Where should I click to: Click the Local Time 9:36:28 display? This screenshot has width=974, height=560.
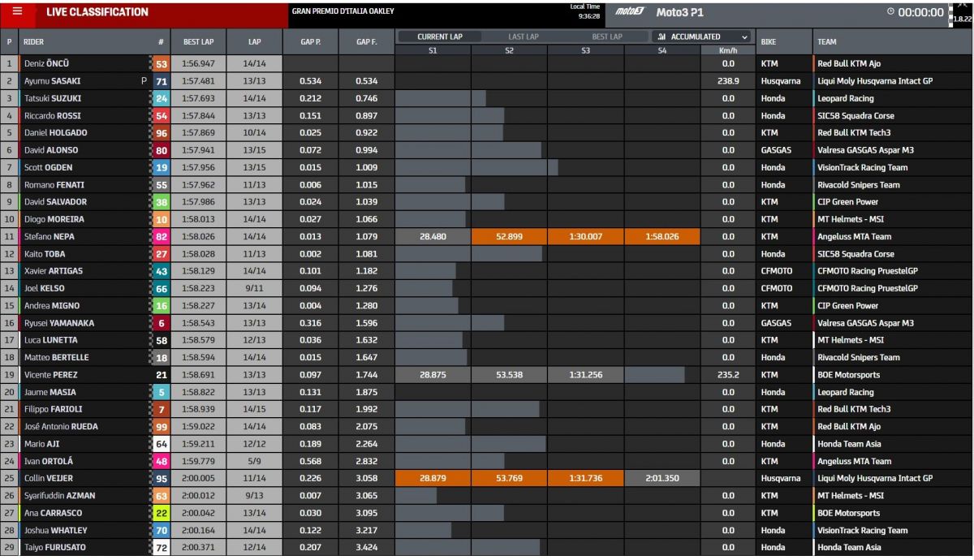pyautogui.click(x=584, y=11)
